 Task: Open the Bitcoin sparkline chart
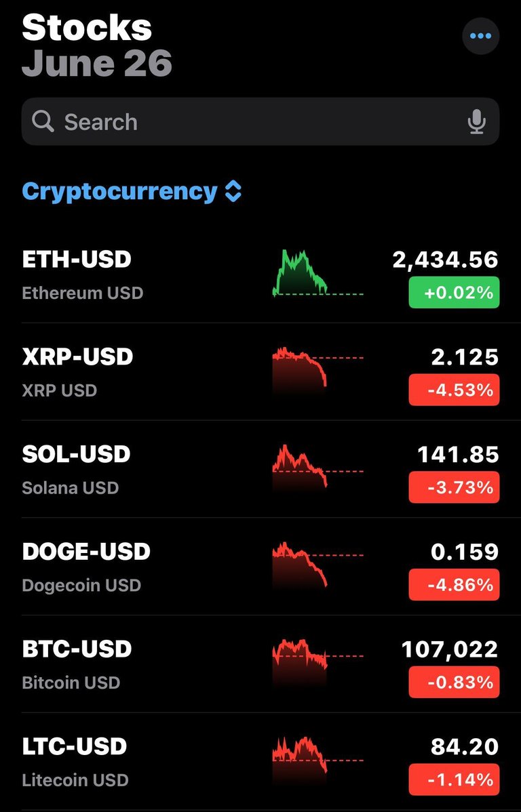click(317, 660)
